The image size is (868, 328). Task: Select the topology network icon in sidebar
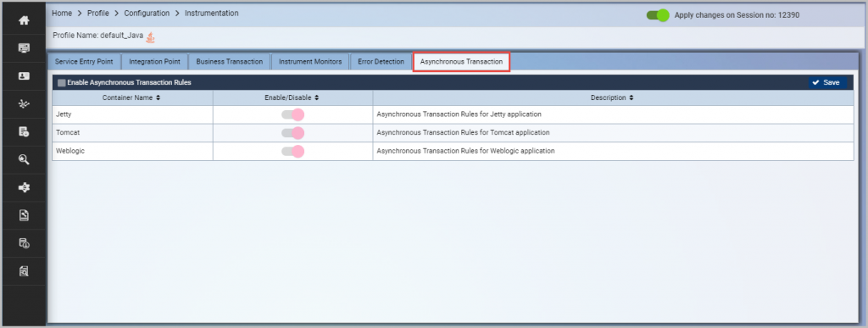point(24,104)
